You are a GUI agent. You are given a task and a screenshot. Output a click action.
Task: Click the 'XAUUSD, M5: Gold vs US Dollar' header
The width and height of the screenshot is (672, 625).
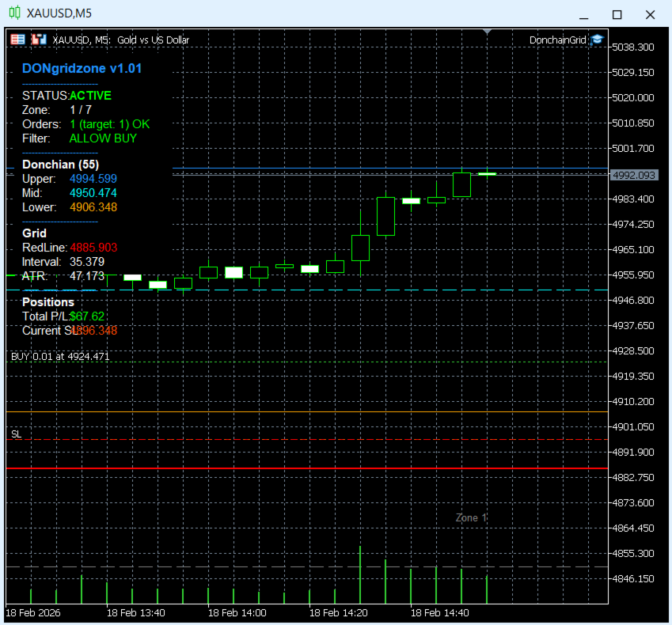[120, 40]
